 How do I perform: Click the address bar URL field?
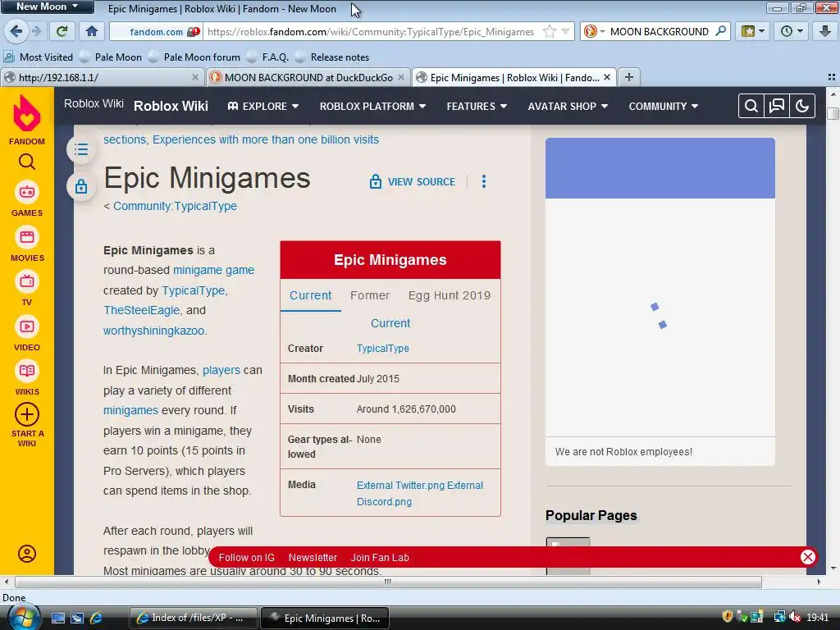371,32
